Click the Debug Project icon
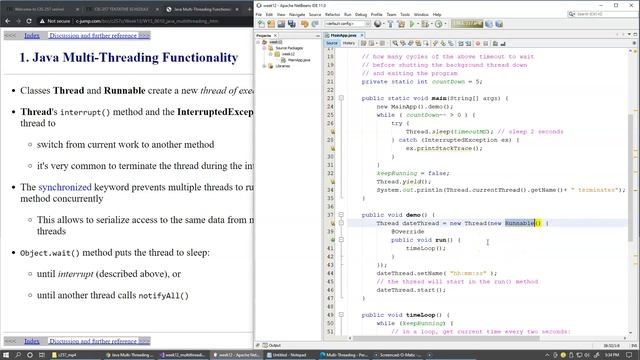Screen dimensions: 640x360 425,24
